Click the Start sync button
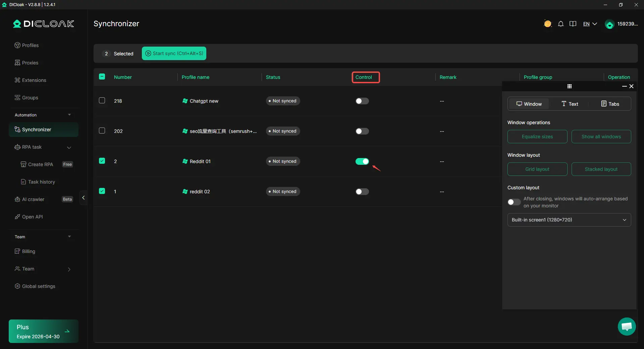 coord(174,53)
